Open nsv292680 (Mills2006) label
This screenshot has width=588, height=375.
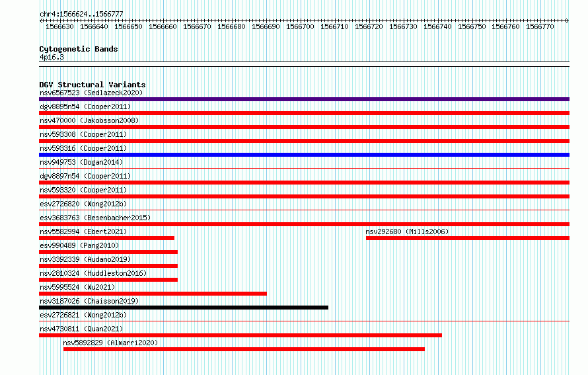[x=407, y=231]
